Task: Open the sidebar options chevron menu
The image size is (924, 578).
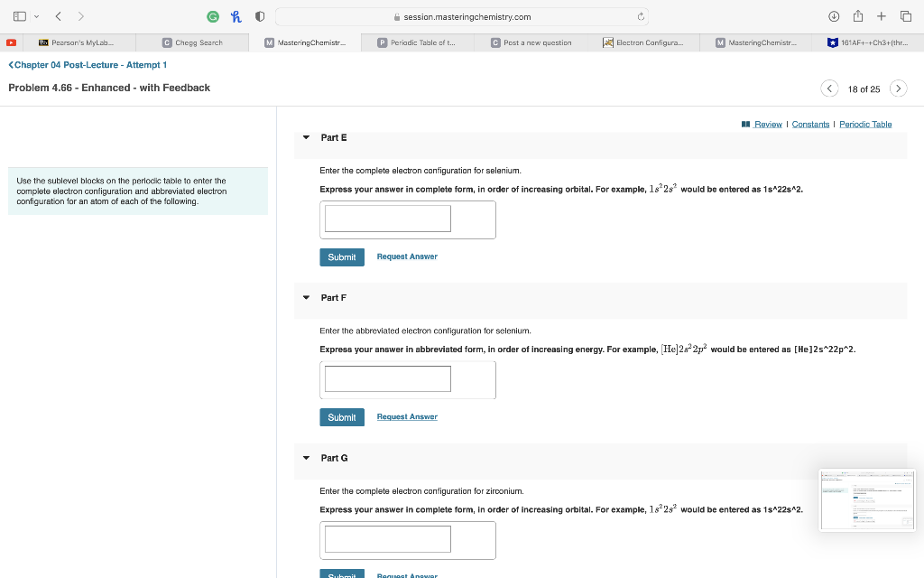Action: pos(36,16)
